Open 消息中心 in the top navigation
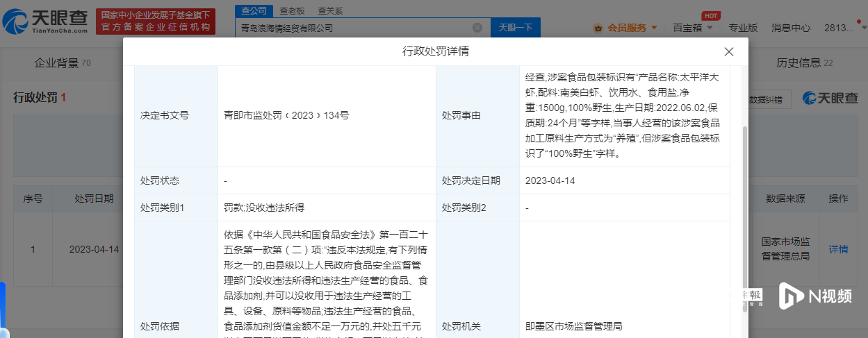Viewport: 868px width, 338px height. tap(791, 28)
